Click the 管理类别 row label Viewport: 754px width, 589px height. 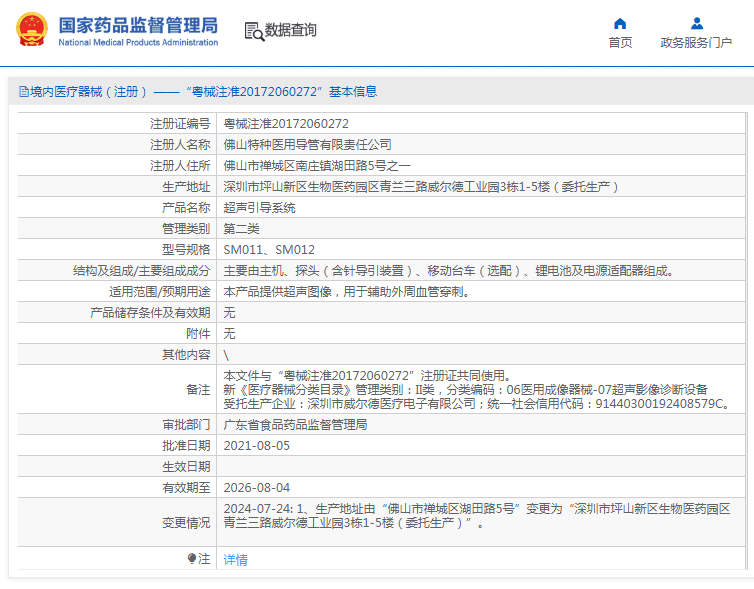(x=186, y=229)
